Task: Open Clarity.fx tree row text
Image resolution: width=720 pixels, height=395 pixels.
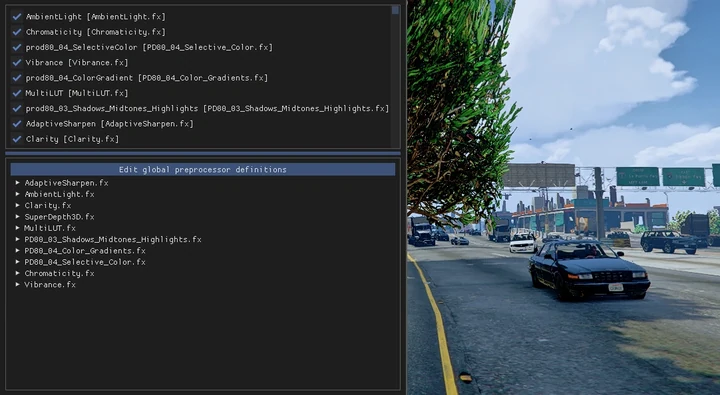Action: tap(48, 205)
